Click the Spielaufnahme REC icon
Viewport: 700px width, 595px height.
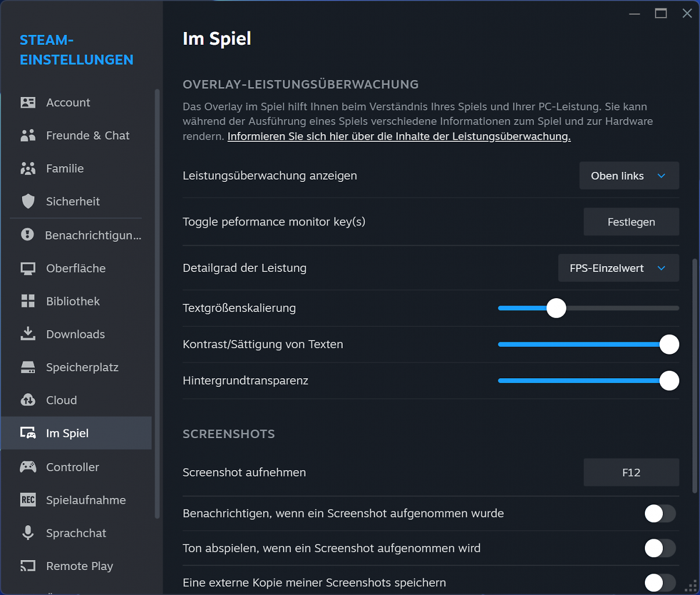coord(28,500)
